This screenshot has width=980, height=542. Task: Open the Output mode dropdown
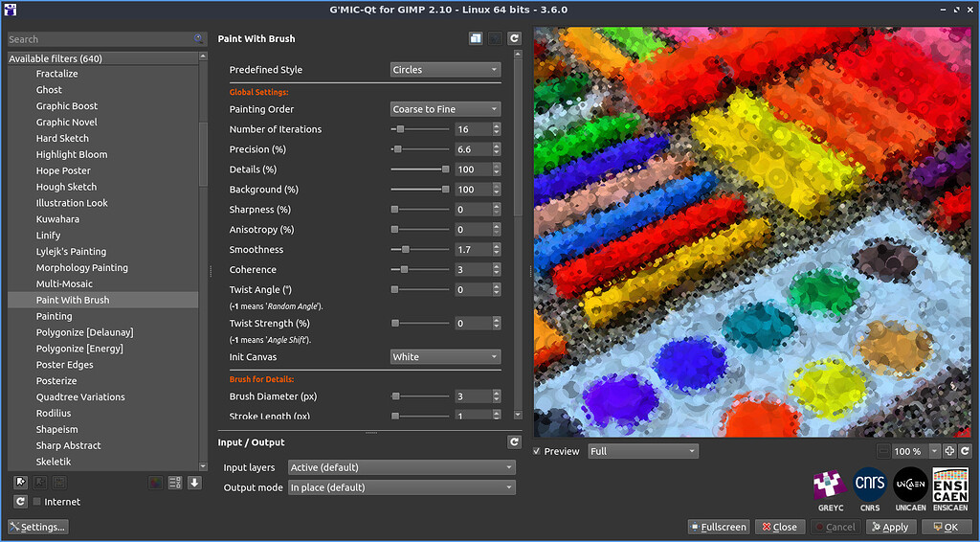401,487
